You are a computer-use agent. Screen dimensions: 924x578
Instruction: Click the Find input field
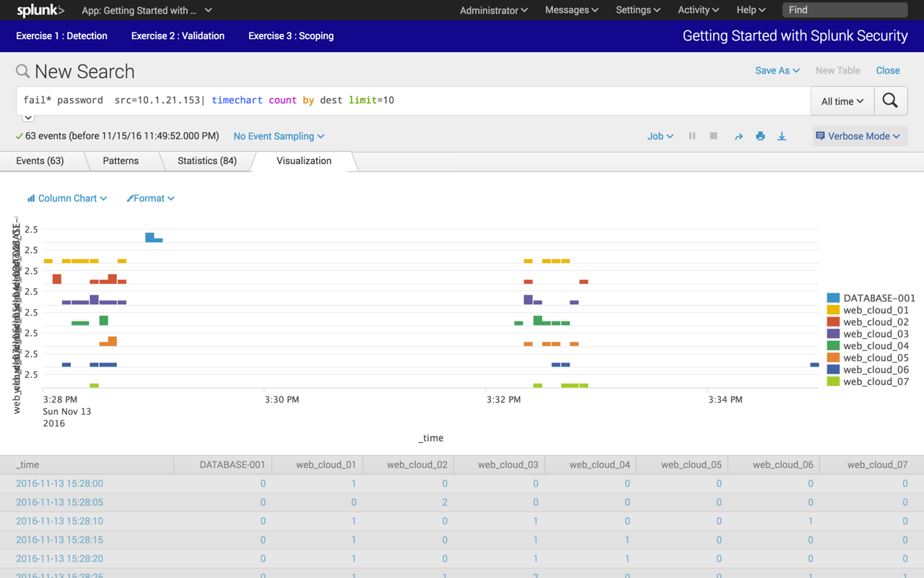[845, 10]
